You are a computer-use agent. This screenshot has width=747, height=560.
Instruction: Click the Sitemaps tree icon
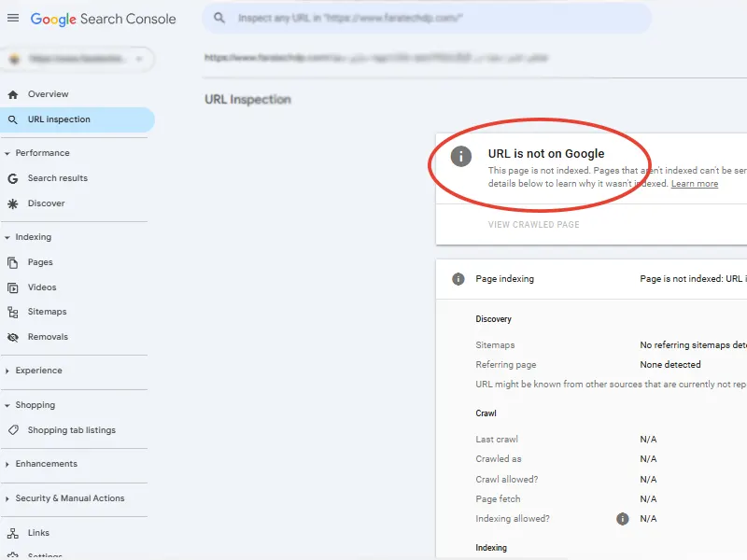point(13,312)
